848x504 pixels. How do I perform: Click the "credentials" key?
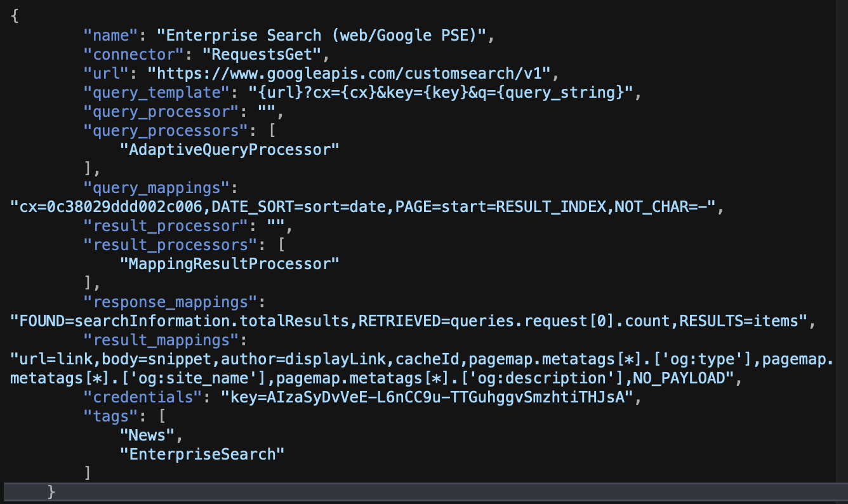[x=143, y=397]
